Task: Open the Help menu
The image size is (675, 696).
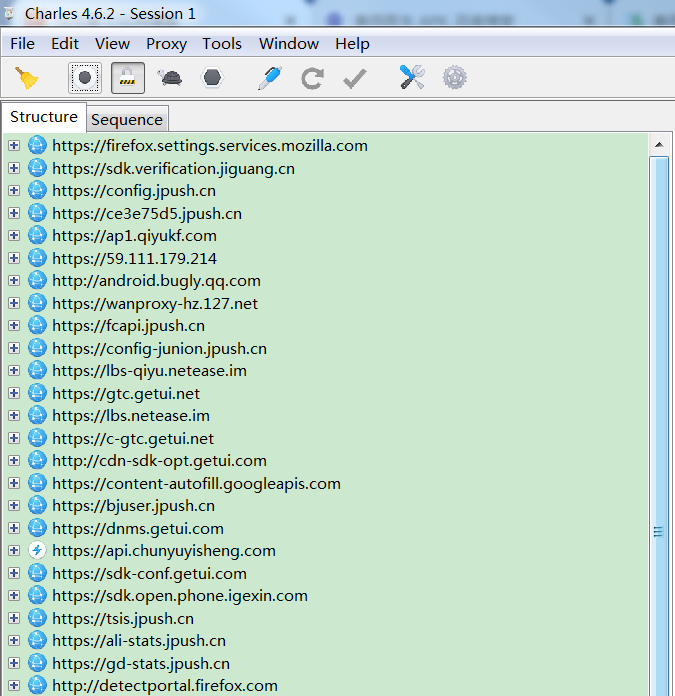Action: click(352, 44)
